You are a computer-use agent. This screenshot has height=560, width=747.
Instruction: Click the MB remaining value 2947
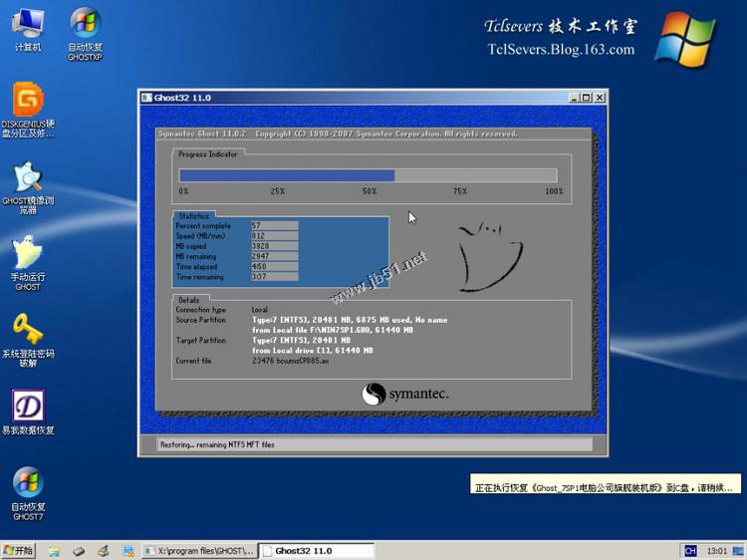[x=275, y=256]
